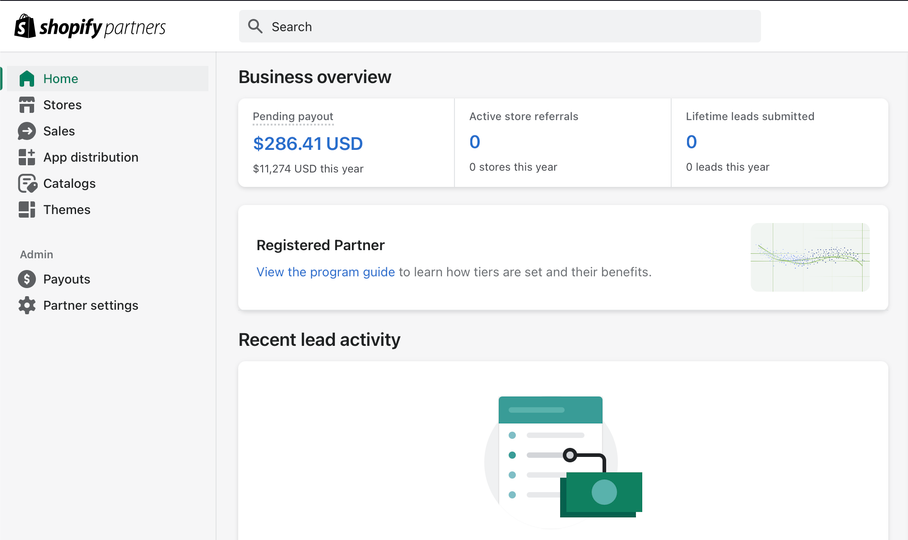This screenshot has height=540, width=908.
Task: Click the '0 stores this year' text
Action: (x=513, y=167)
